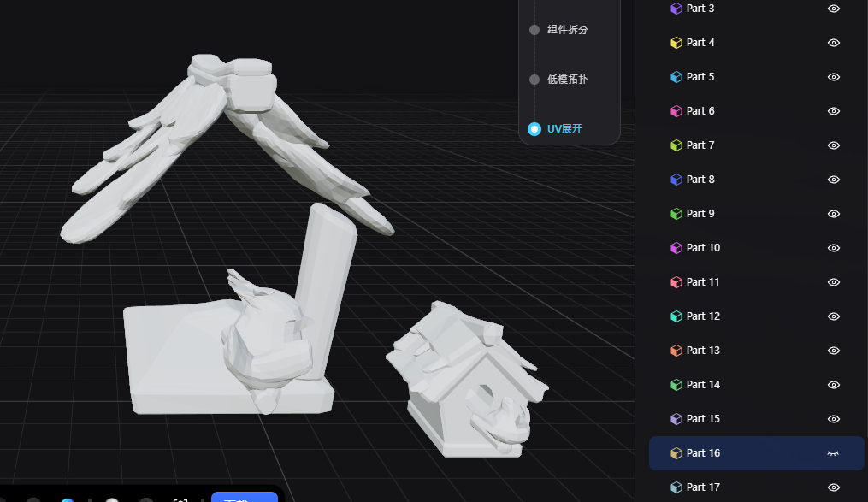868x502 pixels.
Task: Click the orange cube icon beside Part 13
Action: pos(675,351)
